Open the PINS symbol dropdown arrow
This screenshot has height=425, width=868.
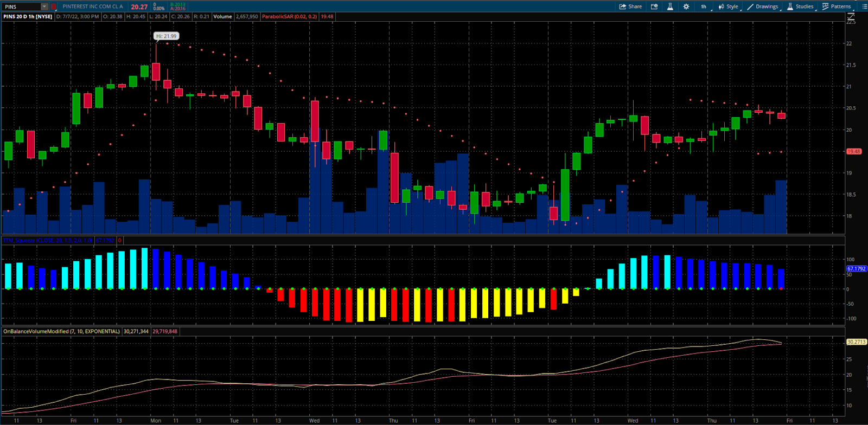(44, 7)
